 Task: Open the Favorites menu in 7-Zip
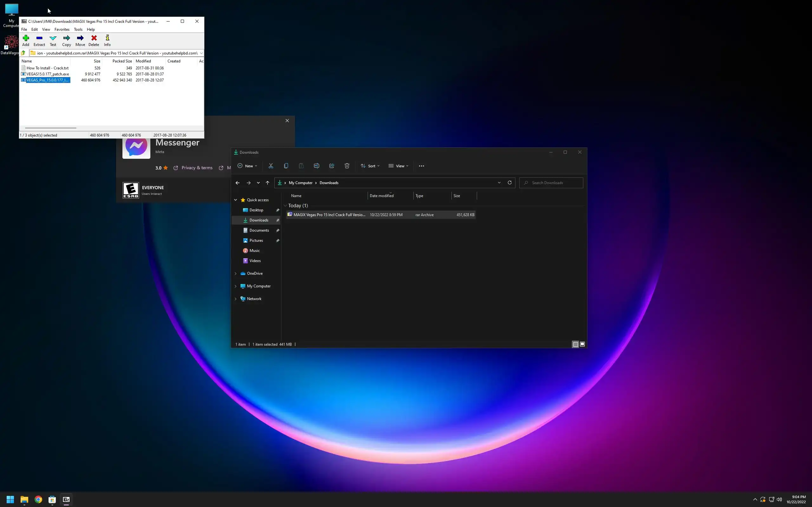point(62,29)
